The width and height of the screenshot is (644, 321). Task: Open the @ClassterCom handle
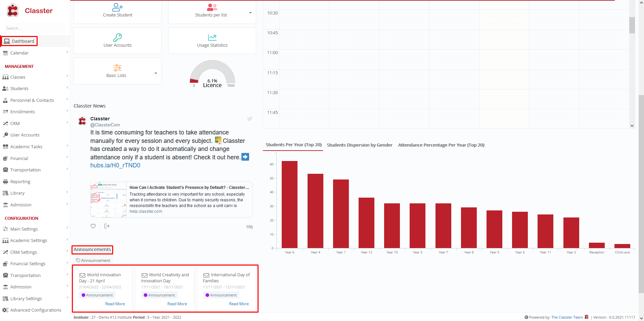pos(105,125)
